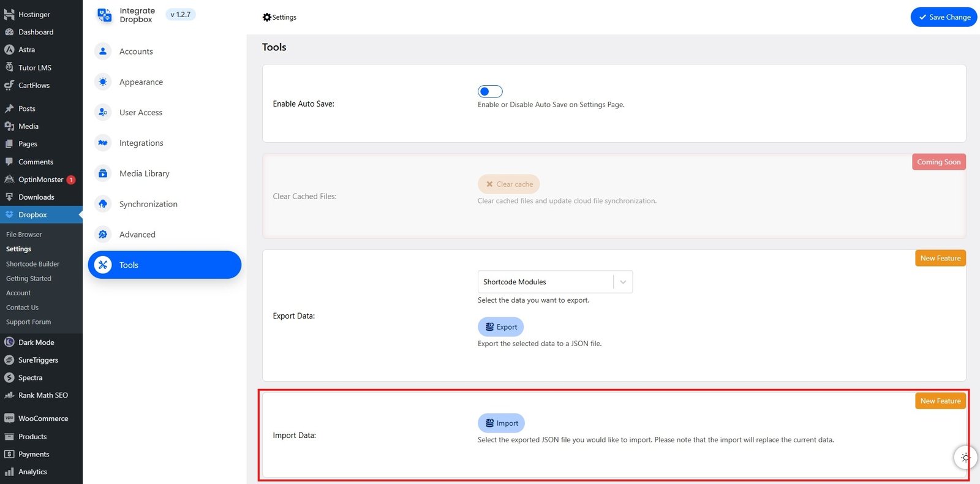Open File Browser submenu item

24,235
